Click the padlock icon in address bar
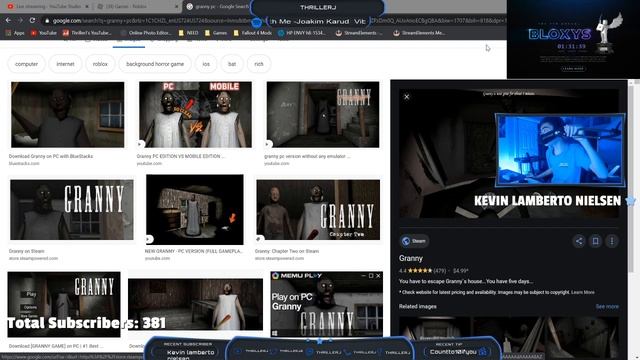Screen dimensions: 640x360 47,21
